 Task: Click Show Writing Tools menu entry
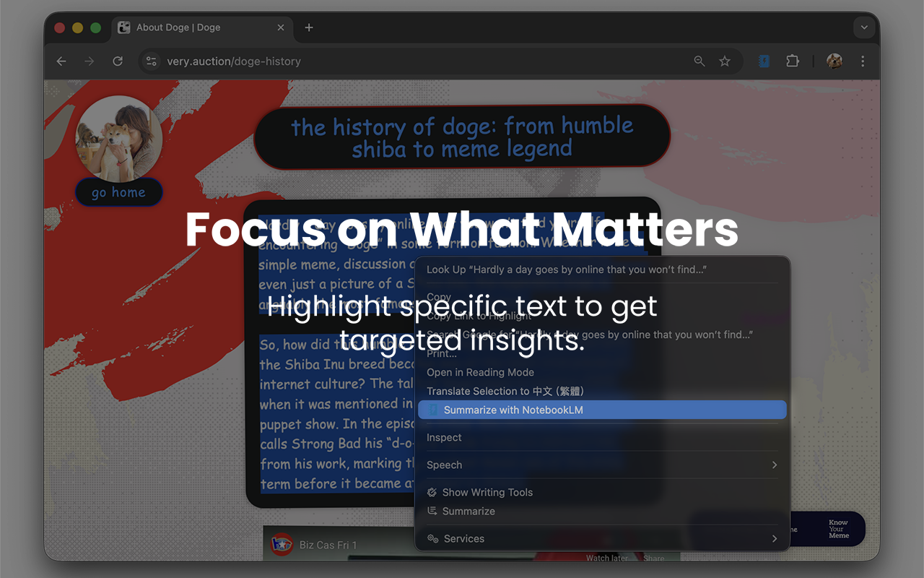point(602,493)
